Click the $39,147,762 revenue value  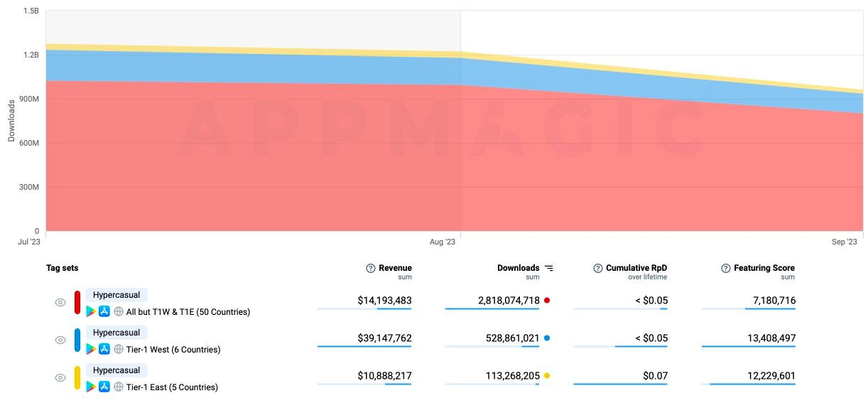[x=384, y=338]
